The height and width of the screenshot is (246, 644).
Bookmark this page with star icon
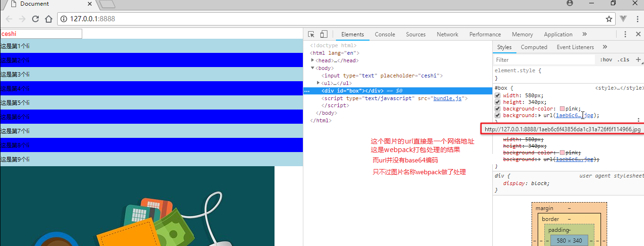tap(609, 19)
